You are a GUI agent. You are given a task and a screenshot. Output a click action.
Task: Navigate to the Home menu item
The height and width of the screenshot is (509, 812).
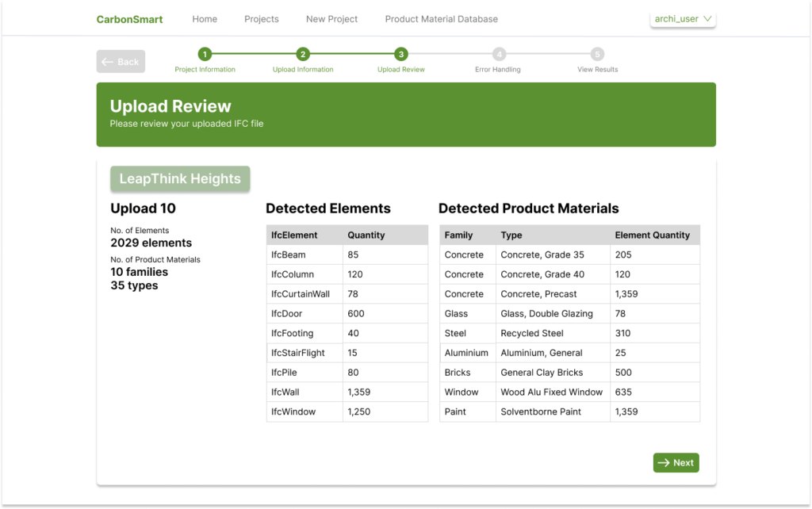tap(205, 18)
